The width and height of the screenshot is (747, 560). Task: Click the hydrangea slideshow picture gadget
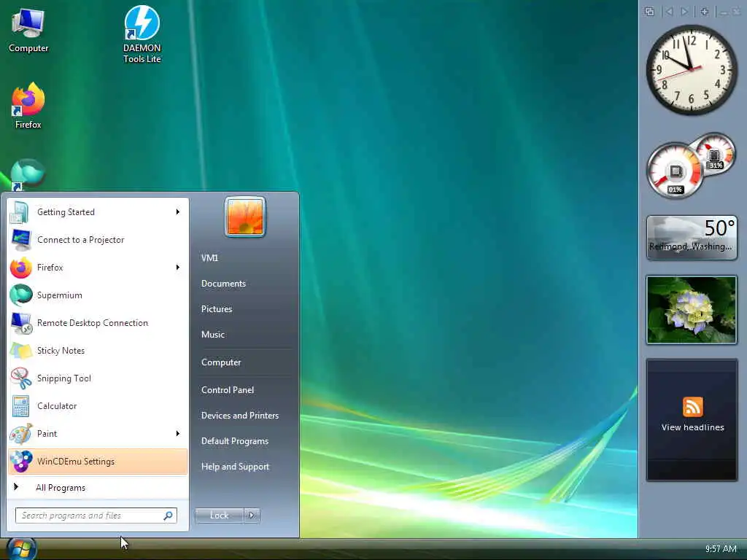[x=692, y=309]
